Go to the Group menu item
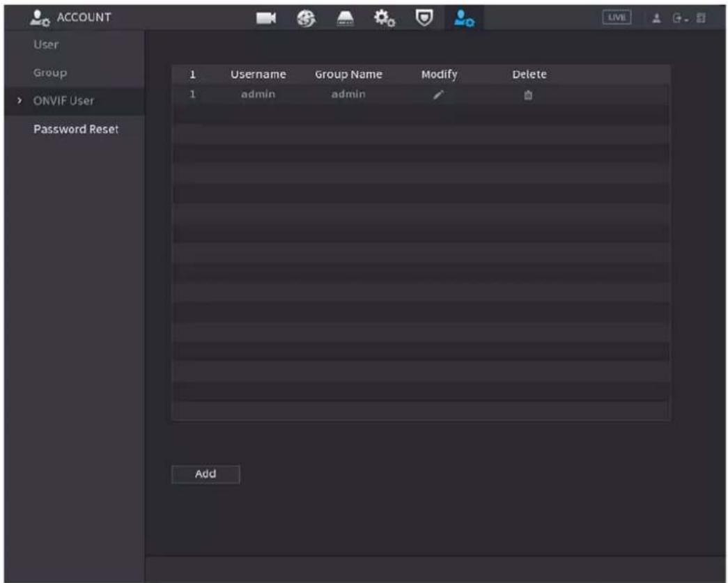The height and width of the screenshot is (583, 728). click(50, 73)
